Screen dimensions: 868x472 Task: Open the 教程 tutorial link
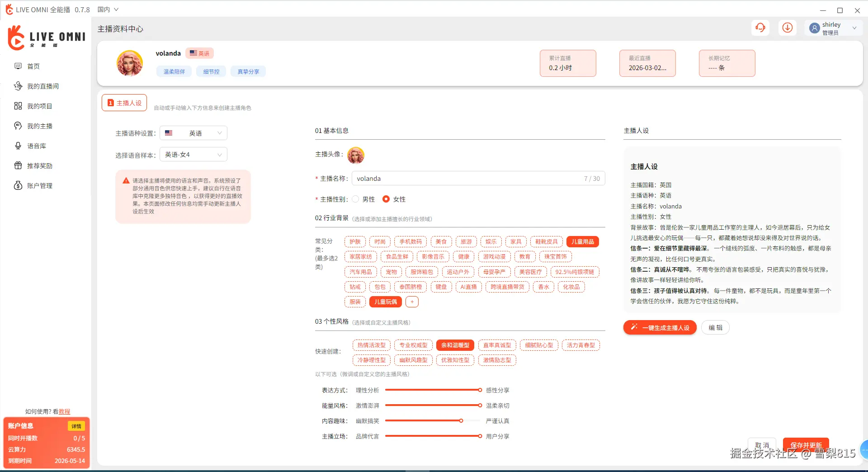[x=64, y=411]
